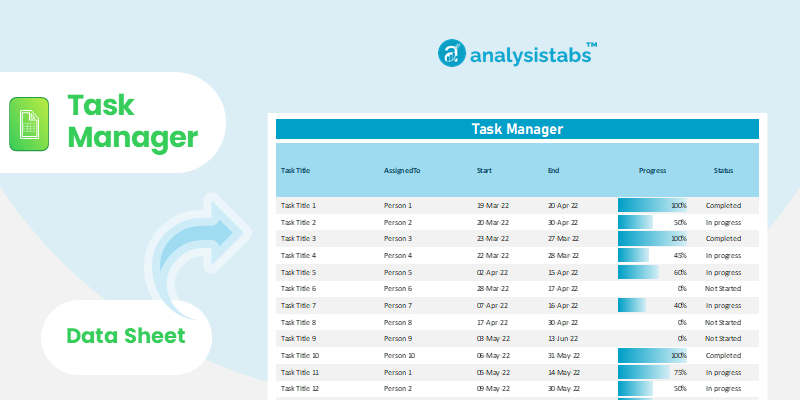
Task: Select start date 23-Mar-22
Action: pyautogui.click(x=493, y=238)
